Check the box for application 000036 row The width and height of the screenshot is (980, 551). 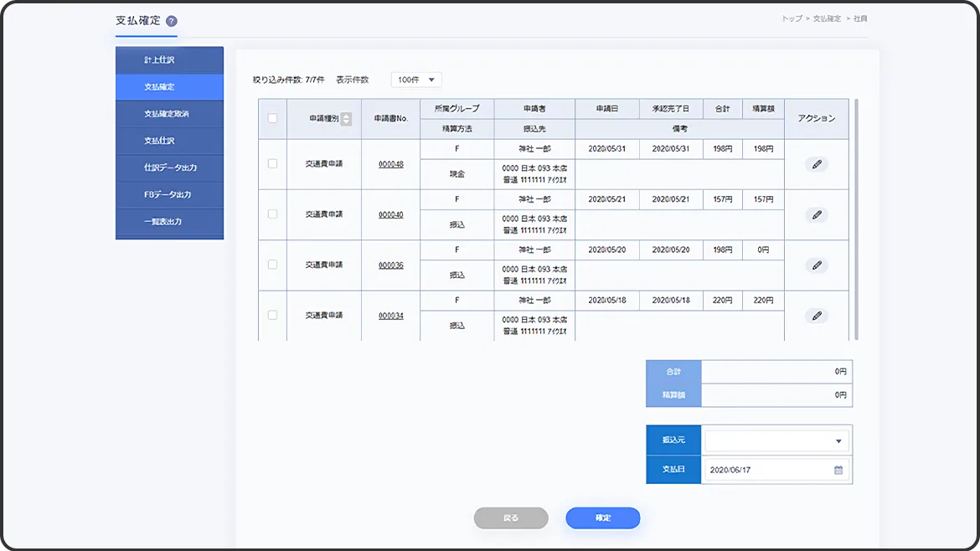(x=272, y=264)
